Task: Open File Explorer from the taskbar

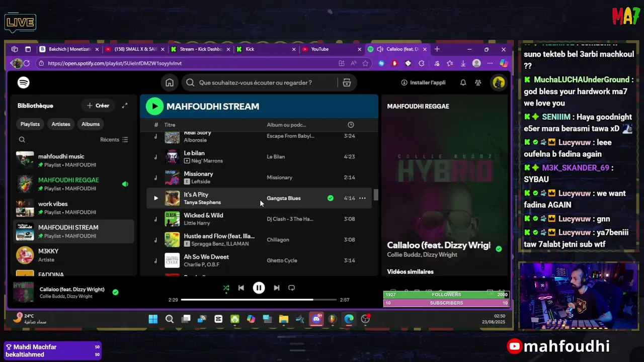Action: tap(284, 319)
